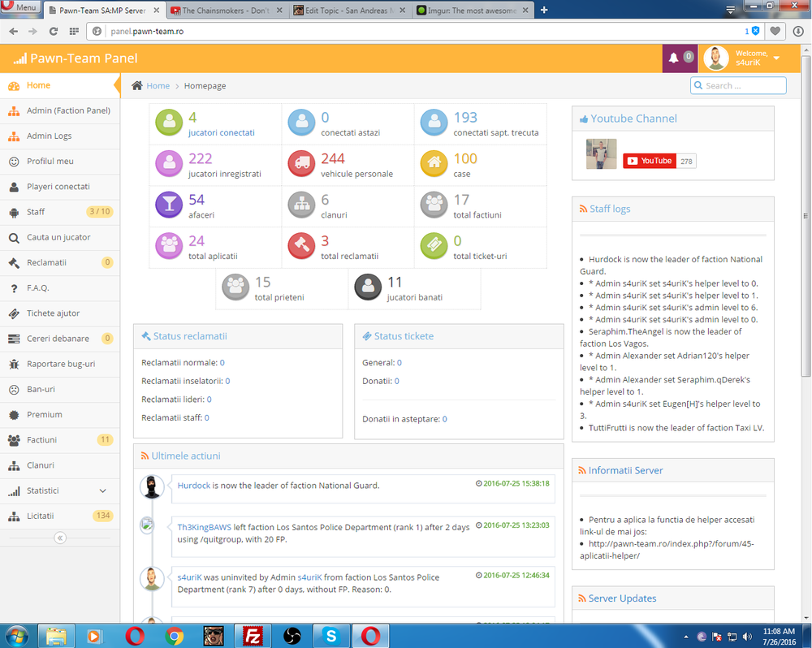Open the Opera Menu button
The height and width of the screenshot is (648, 812).
(x=19, y=7)
